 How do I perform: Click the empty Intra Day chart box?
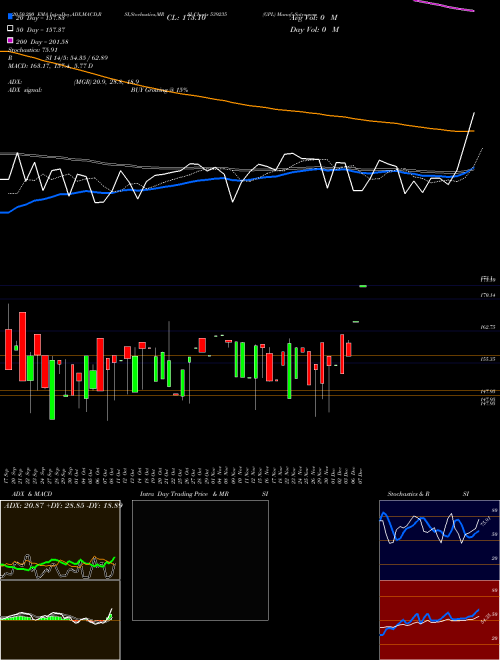200,560
